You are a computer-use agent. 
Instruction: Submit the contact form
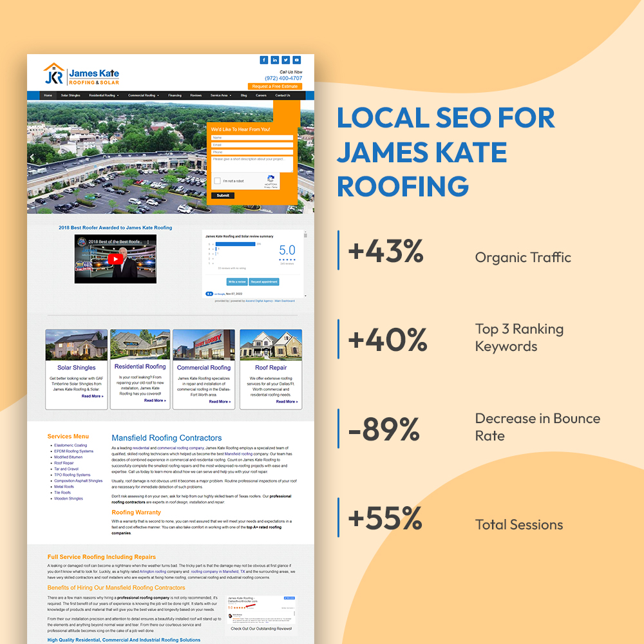(x=223, y=196)
